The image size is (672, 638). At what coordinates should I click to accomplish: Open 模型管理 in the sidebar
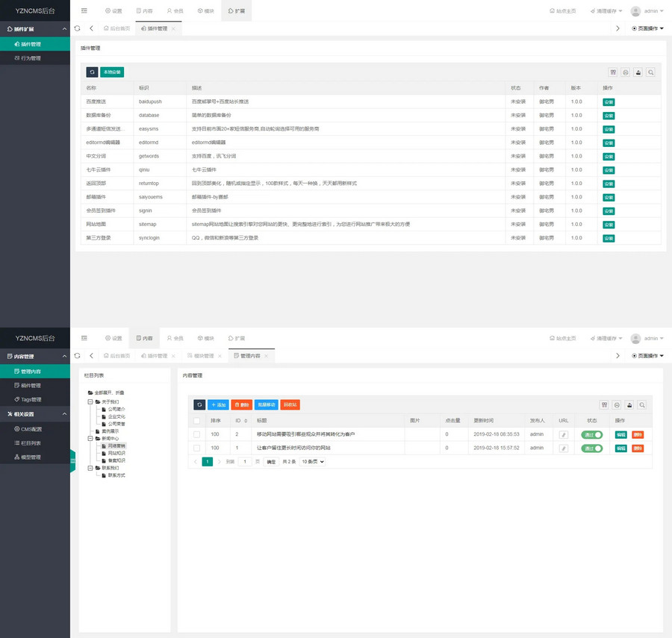point(31,457)
